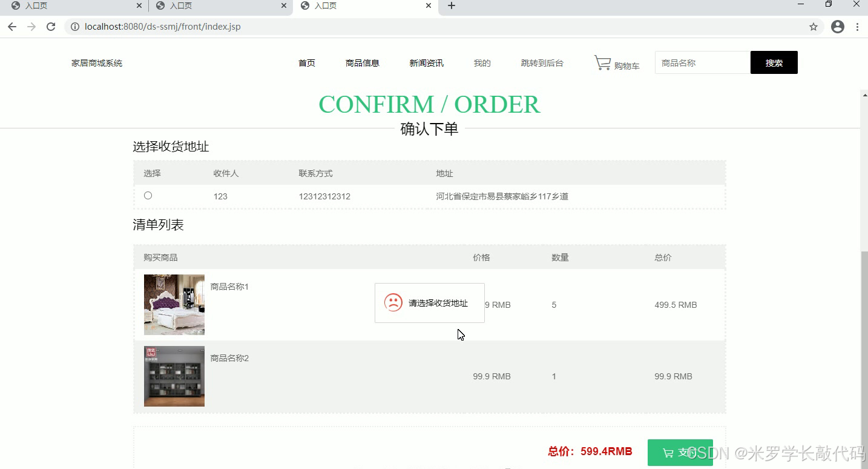Click the 搜索 search button
868x469 pixels.
pos(774,62)
